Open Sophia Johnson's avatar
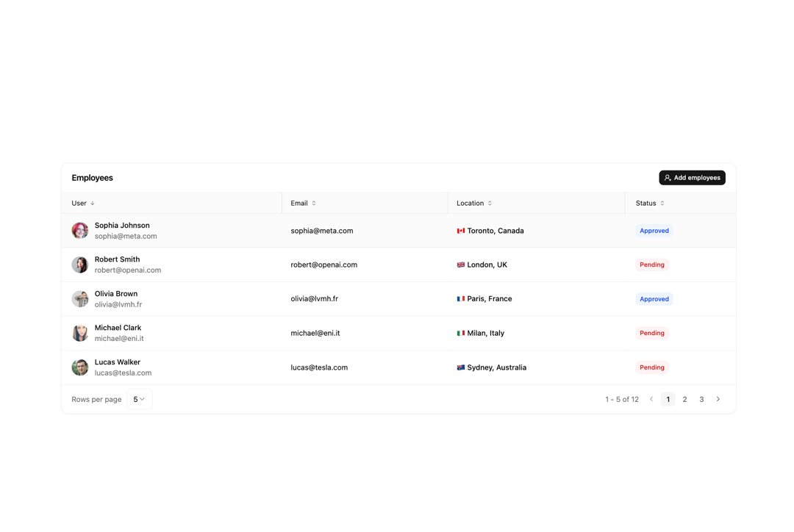 (80, 230)
